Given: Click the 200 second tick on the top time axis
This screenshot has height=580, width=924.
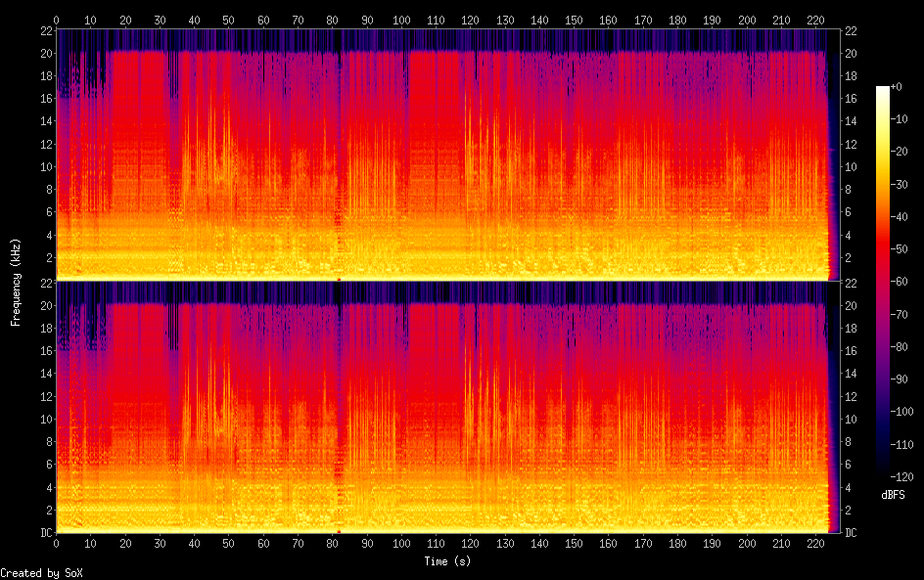Looking at the screenshot, I should coord(748,20).
